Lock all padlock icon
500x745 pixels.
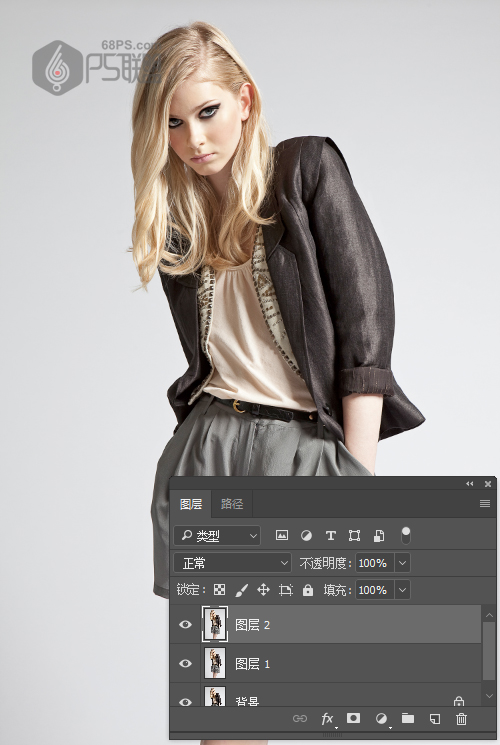308,590
